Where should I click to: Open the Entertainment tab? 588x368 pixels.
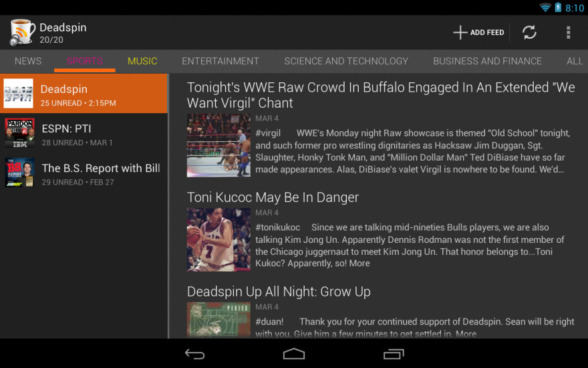point(220,61)
